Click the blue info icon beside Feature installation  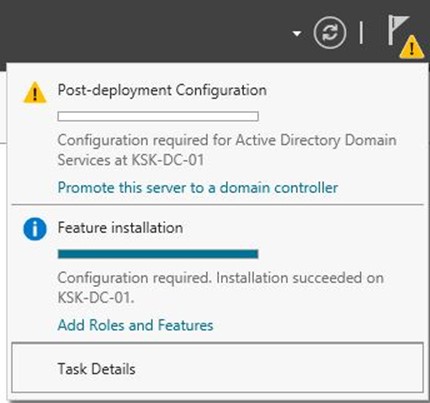pos(35,229)
